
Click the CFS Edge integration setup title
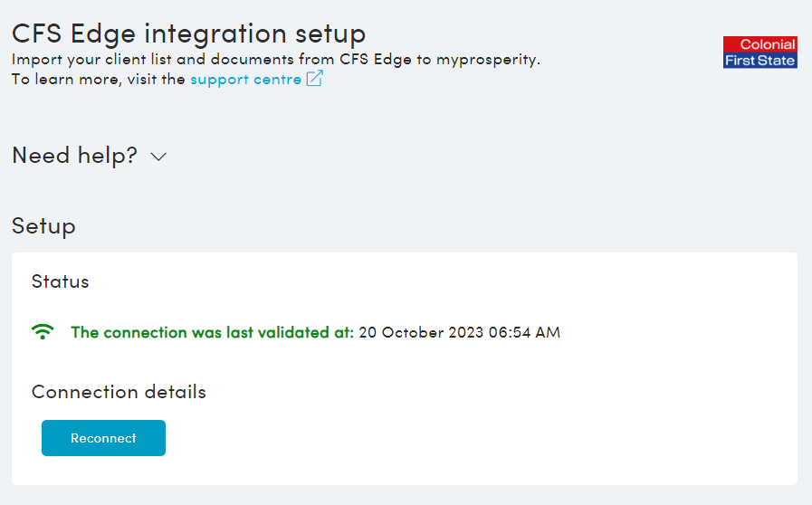188,33
